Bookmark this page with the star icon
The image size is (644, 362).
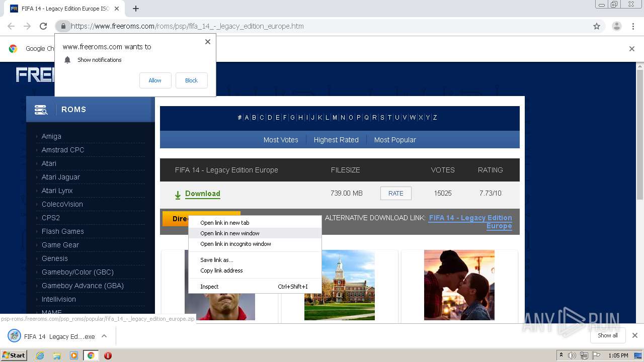(597, 26)
